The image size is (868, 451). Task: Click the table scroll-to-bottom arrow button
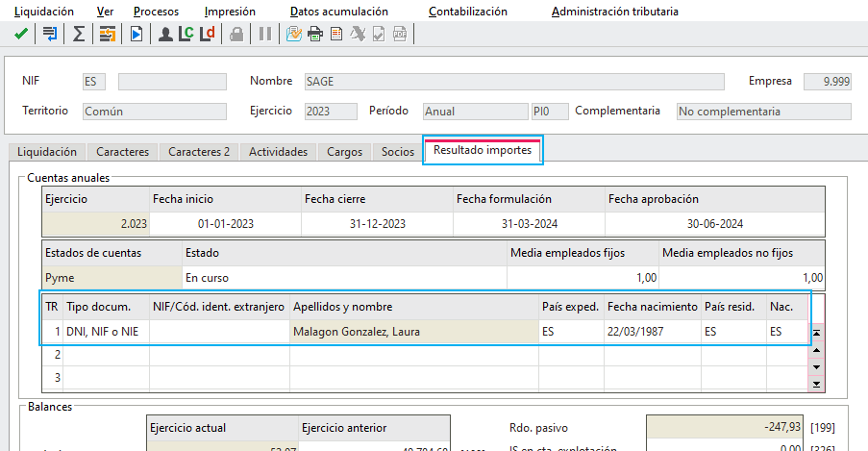[816, 384]
